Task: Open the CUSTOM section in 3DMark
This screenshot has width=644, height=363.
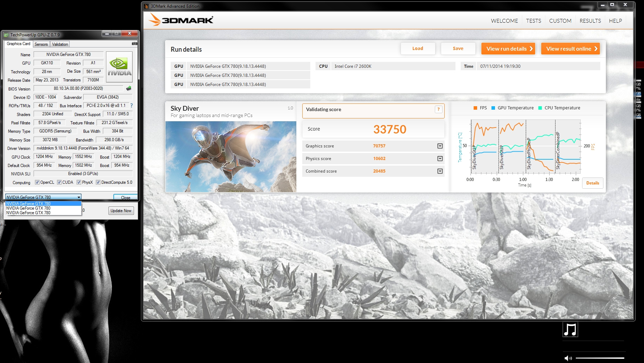Action: (x=560, y=21)
